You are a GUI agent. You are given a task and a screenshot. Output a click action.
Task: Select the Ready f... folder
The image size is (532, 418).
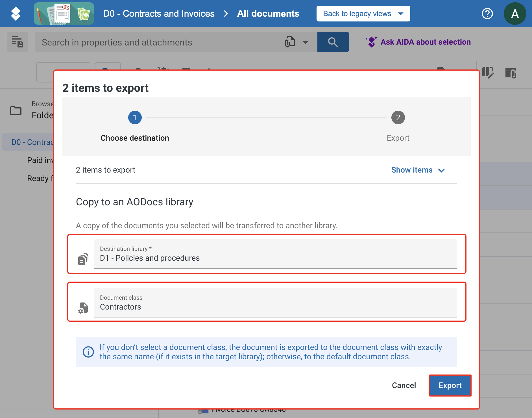coord(40,178)
